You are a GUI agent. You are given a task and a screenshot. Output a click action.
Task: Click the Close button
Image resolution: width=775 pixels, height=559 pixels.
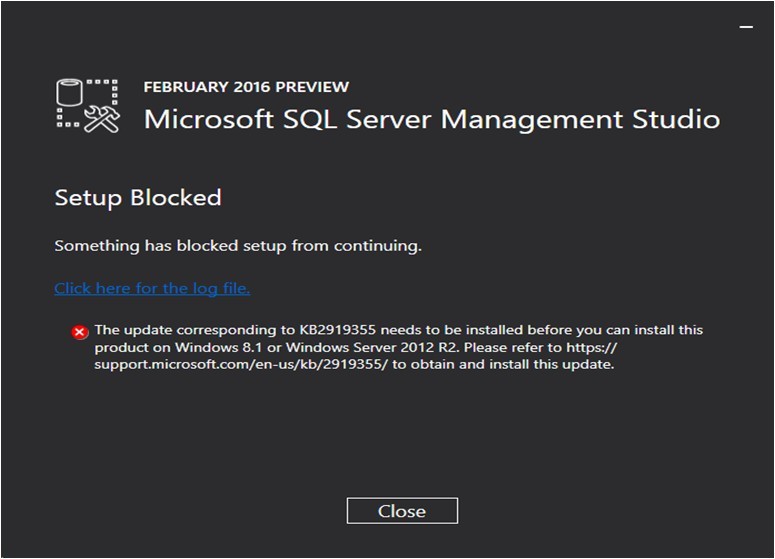pos(402,511)
